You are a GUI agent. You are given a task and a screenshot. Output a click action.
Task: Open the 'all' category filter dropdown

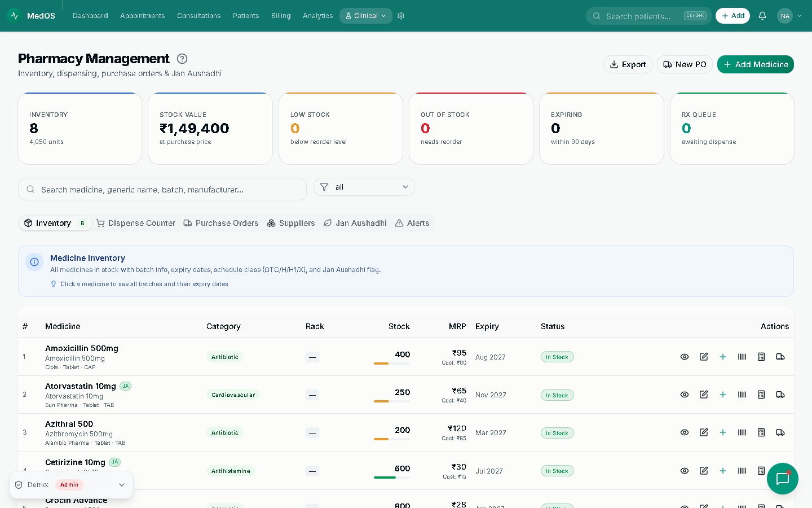364,187
